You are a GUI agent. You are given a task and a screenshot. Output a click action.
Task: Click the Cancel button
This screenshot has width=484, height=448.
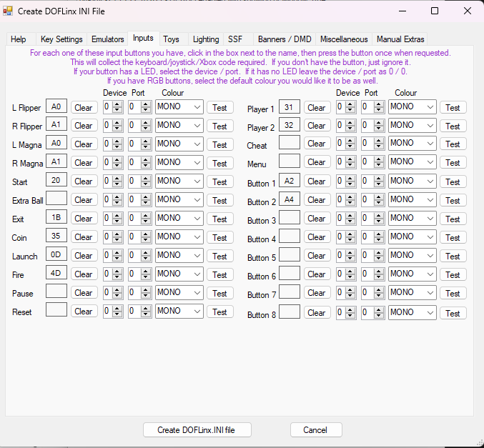(x=315, y=430)
